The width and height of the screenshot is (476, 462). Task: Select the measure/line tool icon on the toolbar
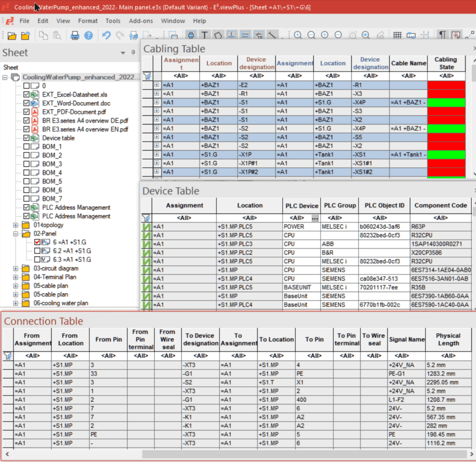(x=271, y=35)
